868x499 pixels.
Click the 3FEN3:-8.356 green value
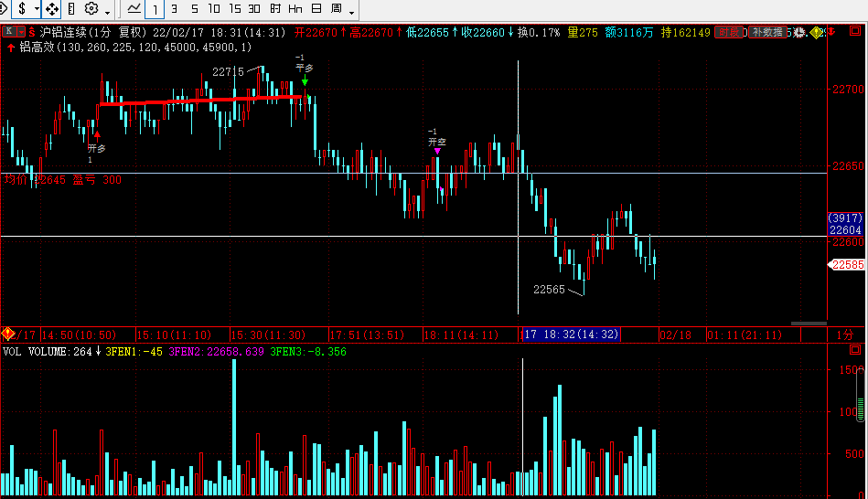tap(308, 351)
